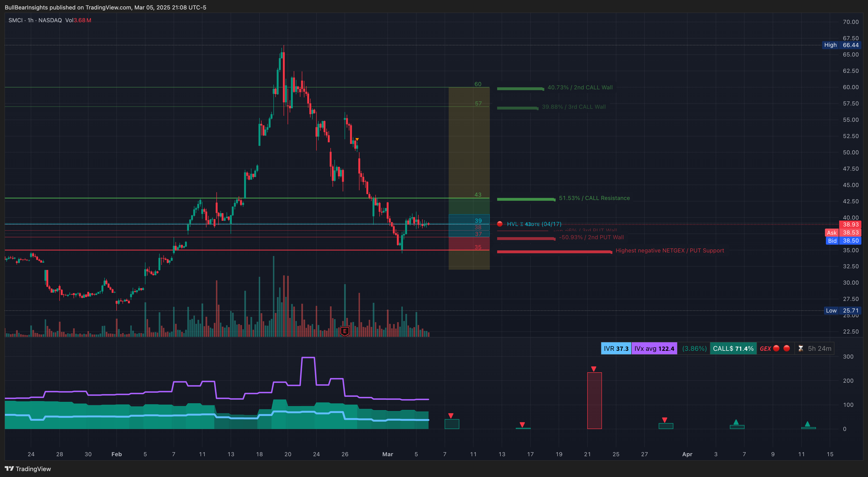Click the 70.00 price axis label
The height and width of the screenshot is (477, 868).
click(850, 22)
